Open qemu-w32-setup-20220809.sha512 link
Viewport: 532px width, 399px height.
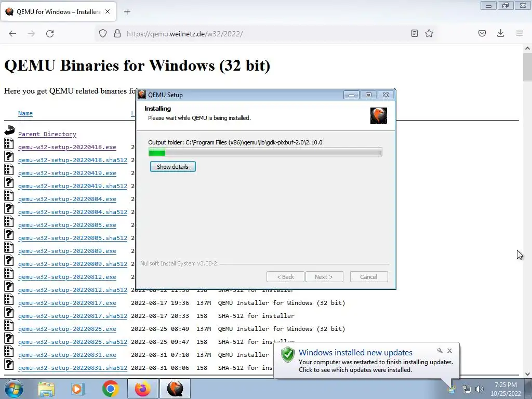pos(73,264)
